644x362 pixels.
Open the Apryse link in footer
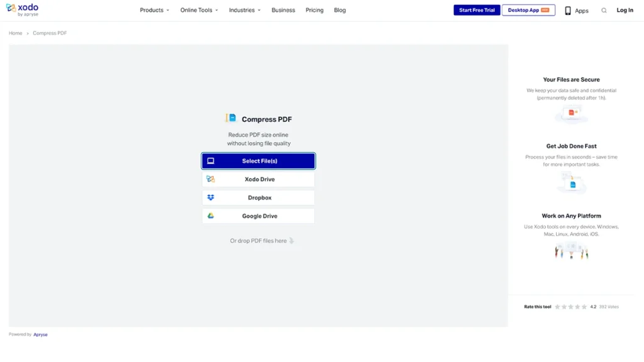pyautogui.click(x=40, y=334)
